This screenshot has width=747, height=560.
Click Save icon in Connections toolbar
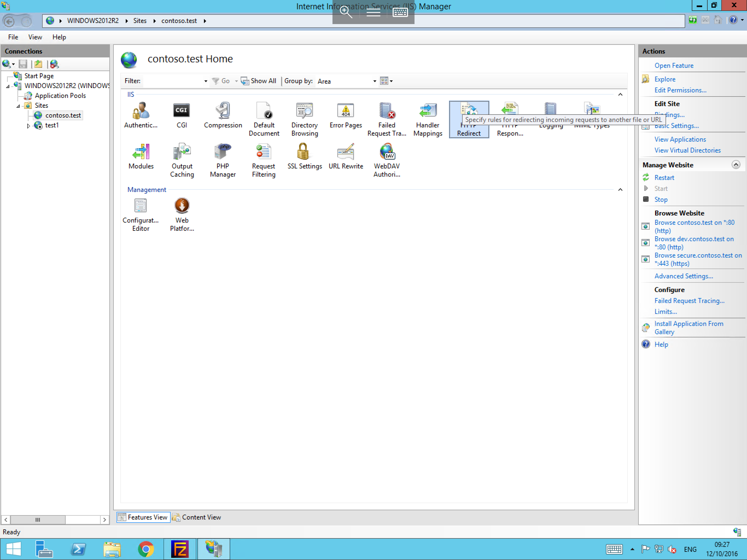[x=23, y=64]
